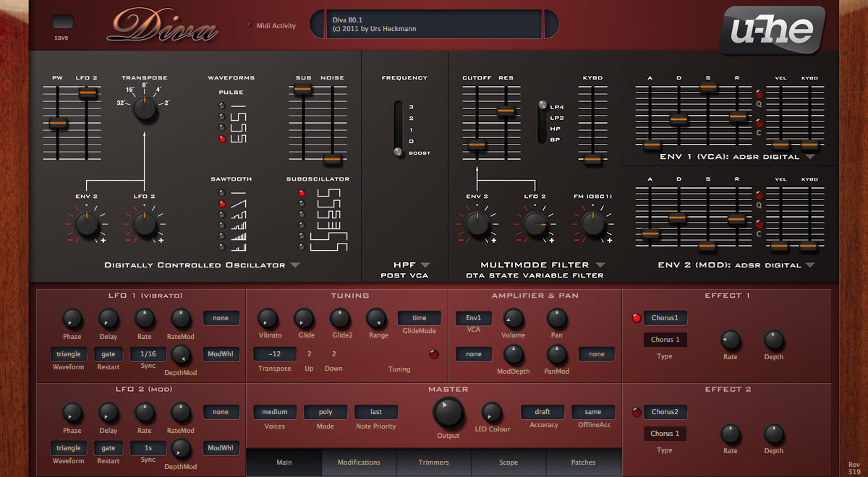Click the Note Priority last button
This screenshot has width=868, height=477.
pyautogui.click(x=376, y=412)
